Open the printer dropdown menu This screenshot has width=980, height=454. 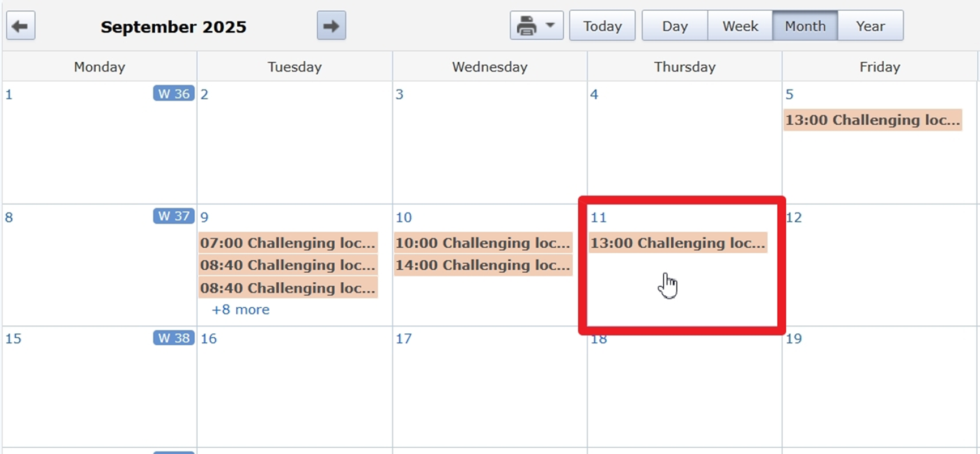tap(536, 26)
